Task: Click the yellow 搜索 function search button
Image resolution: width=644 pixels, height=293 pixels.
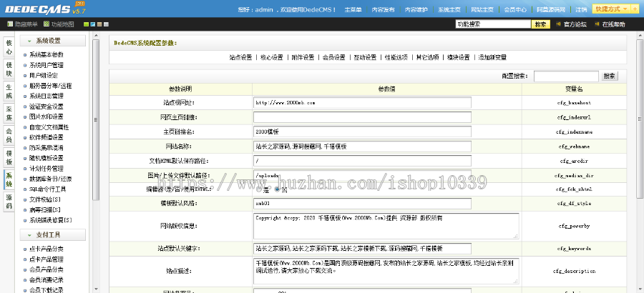Action: coord(541,24)
